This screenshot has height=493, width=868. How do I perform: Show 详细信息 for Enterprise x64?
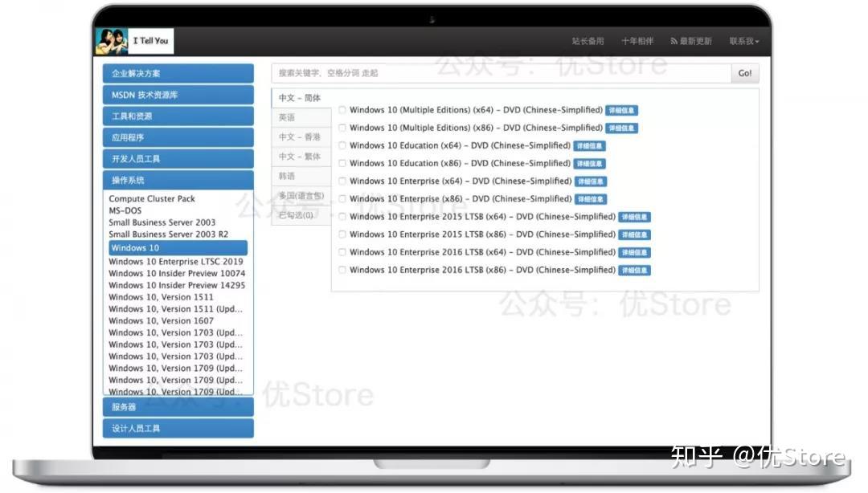click(x=591, y=181)
